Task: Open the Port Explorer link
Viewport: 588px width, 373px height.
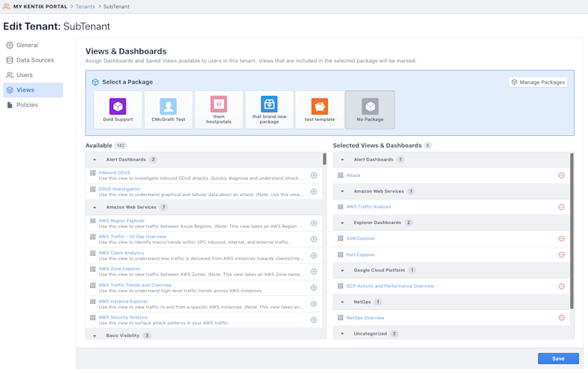Action: coord(360,255)
